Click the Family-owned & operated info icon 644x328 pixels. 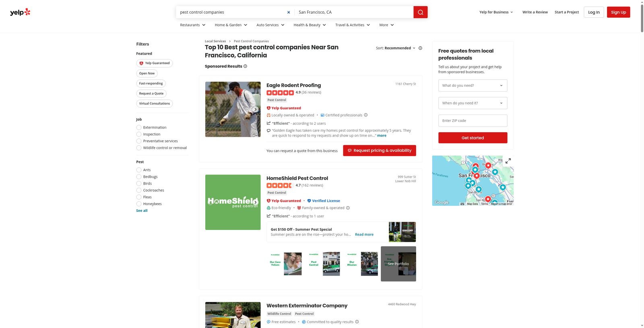click(348, 208)
